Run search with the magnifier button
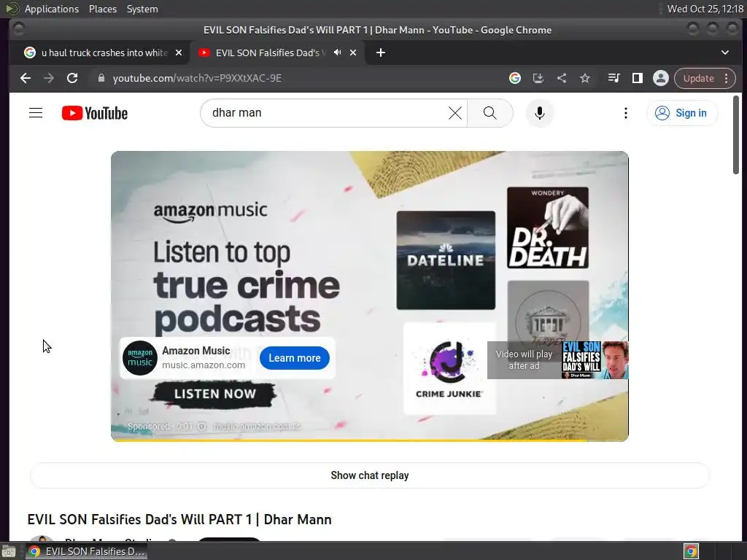Viewport: 747px width, 560px height. pyautogui.click(x=489, y=113)
